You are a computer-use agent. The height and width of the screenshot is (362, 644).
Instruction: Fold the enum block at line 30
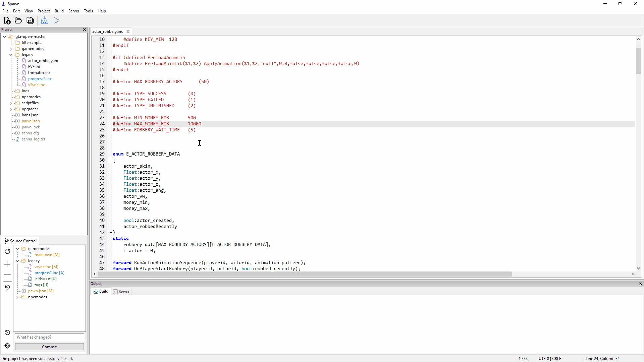click(110, 160)
